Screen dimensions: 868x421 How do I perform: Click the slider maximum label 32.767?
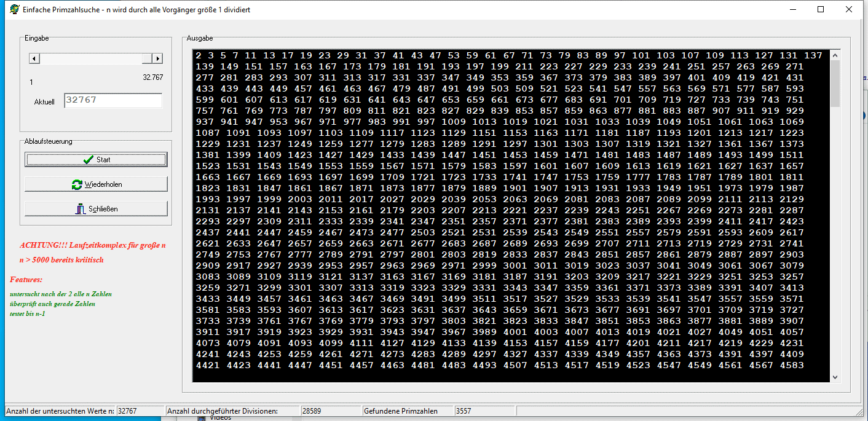152,77
